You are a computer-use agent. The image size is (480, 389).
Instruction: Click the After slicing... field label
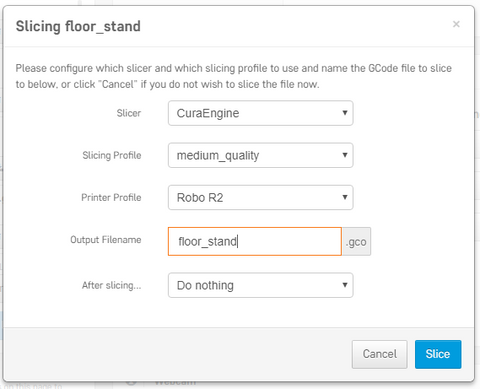112,285
